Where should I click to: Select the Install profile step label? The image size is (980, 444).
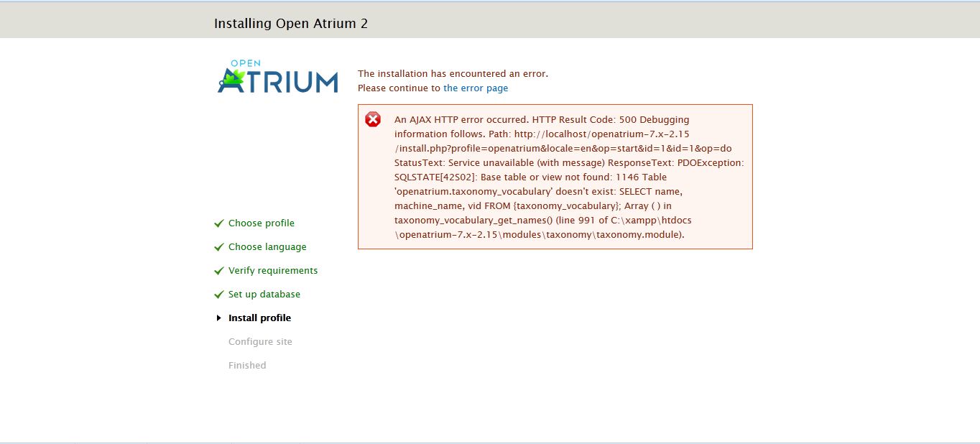click(x=259, y=318)
